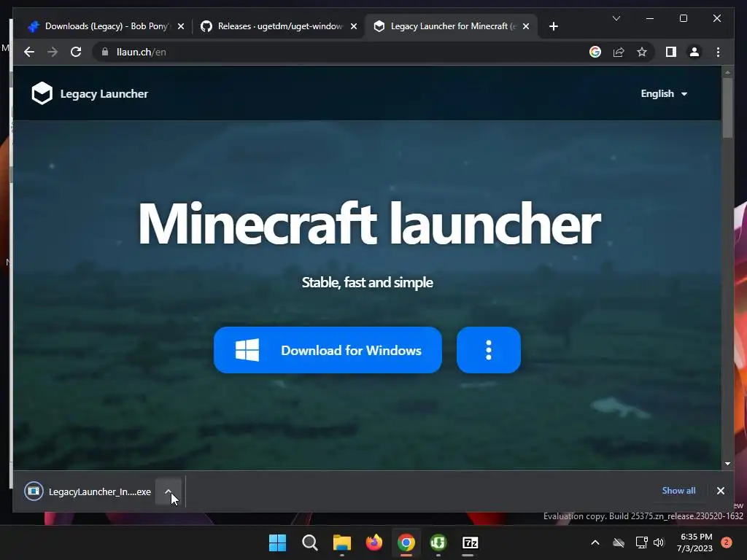Open the Chrome three-dot menu

click(718, 52)
